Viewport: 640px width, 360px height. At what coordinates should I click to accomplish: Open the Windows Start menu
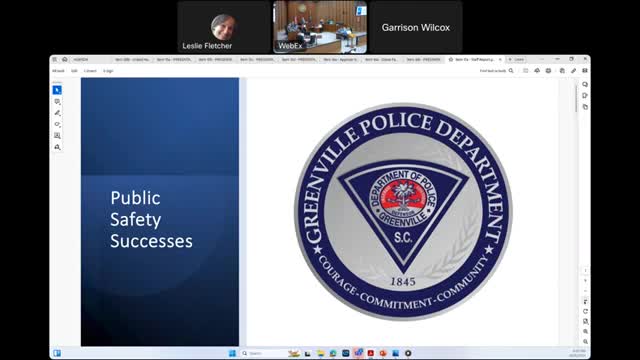(232, 353)
